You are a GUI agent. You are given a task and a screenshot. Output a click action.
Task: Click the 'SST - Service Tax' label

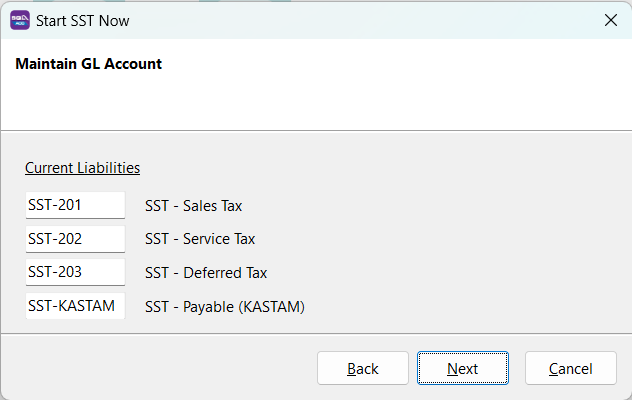[199, 239]
